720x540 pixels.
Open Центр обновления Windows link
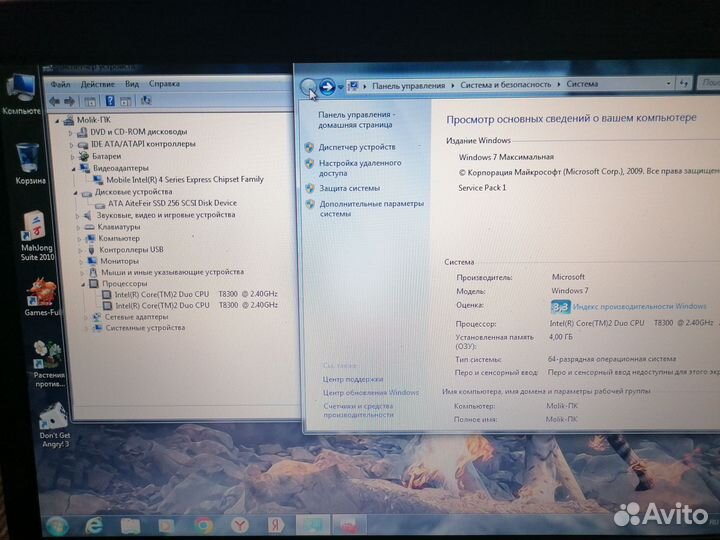tap(371, 393)
